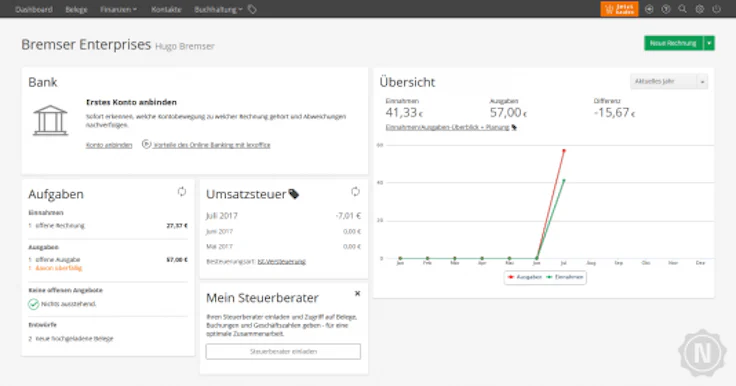736x386 pixels.
Task: Click the play icon beside Vorteile link
Action: 146,144
